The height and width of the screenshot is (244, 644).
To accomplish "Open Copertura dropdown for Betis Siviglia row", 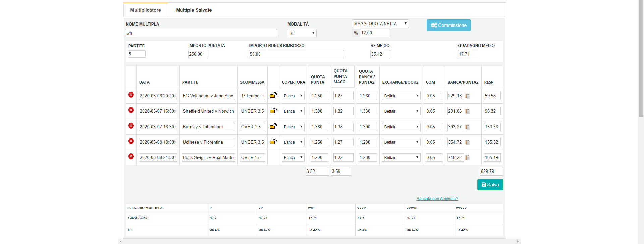I will 293,157.
